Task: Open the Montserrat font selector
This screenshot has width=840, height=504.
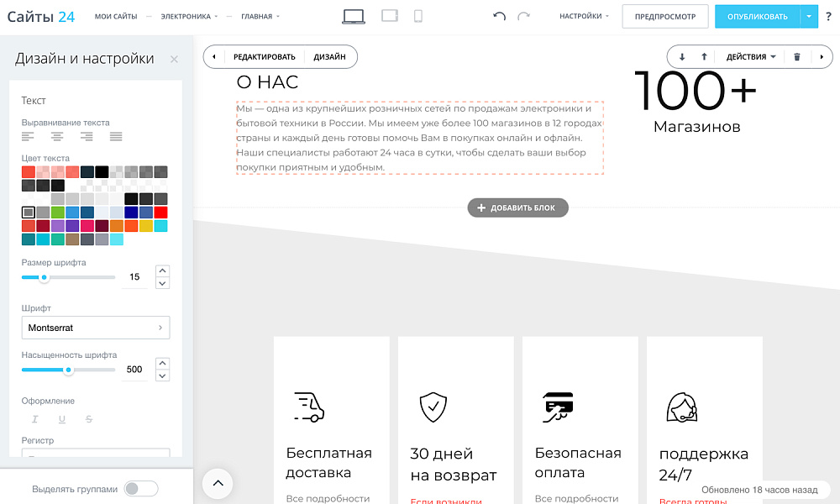Action: click(x=95, y=328)
